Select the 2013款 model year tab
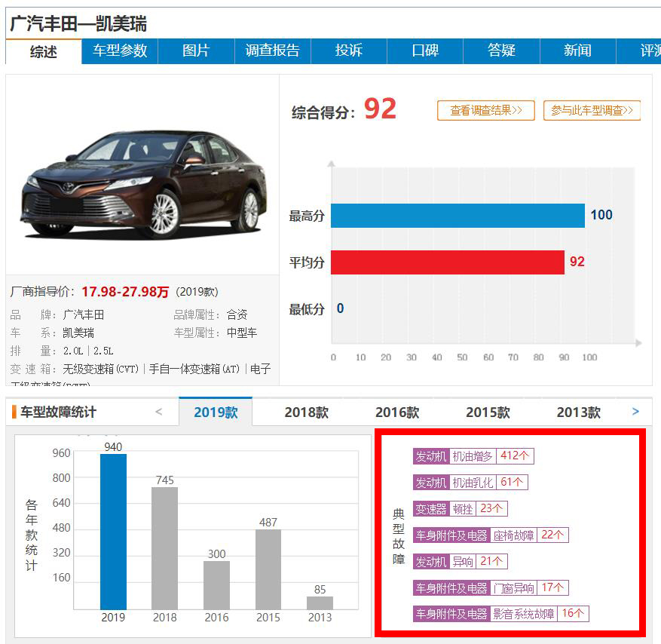This screenshot has height=644, width=661. 578,412
